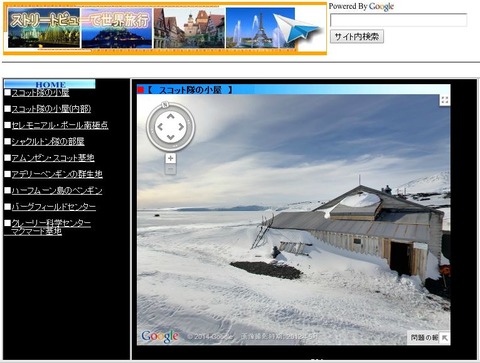480x363 pixels.
Task: Open the シャクルトン隊の部屋 link
Action: point(48,142)
